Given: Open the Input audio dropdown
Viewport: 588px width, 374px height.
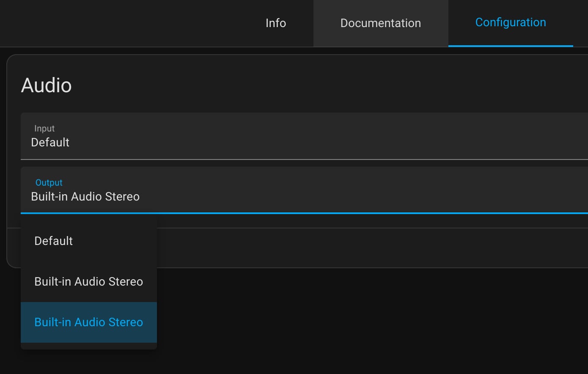Looking at the screenshot, I should [304, 136].
